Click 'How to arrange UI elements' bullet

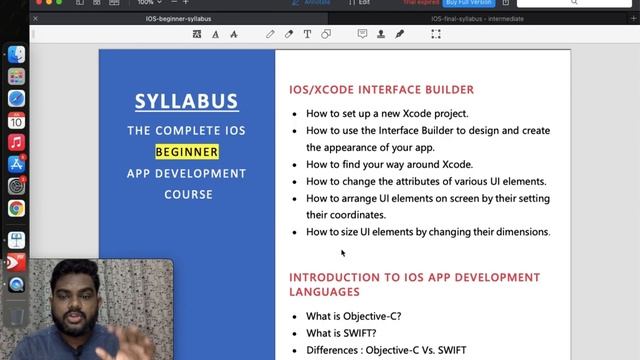[428, 207]
